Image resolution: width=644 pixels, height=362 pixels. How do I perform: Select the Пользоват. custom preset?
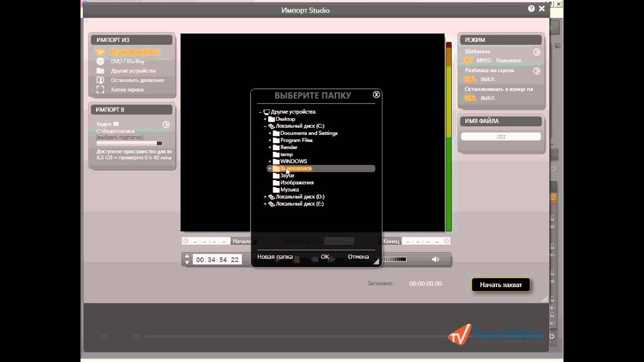[509, 60]
